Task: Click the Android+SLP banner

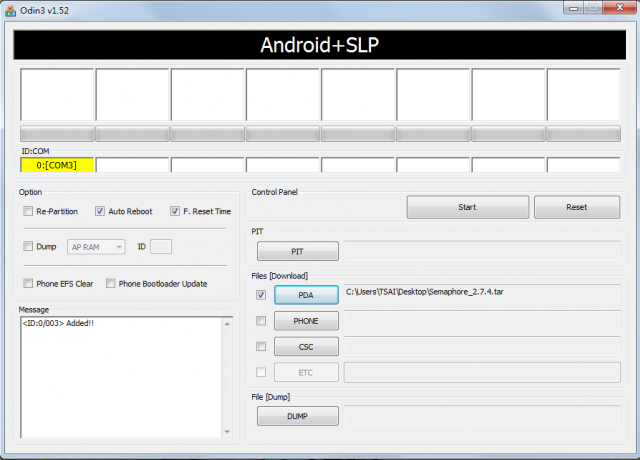Action: click(x=320, y=45)
